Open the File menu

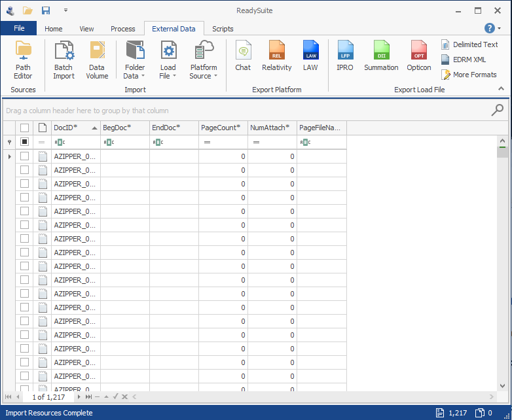19,28
